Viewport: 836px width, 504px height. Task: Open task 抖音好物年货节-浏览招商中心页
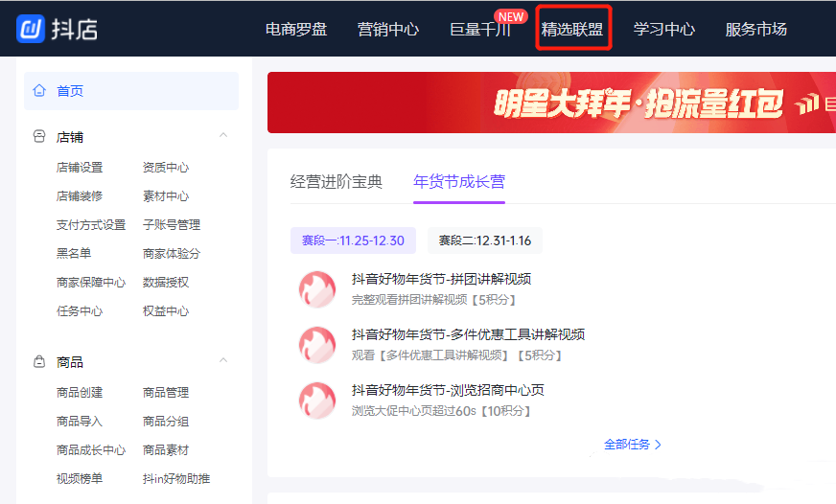pos(448,390)
